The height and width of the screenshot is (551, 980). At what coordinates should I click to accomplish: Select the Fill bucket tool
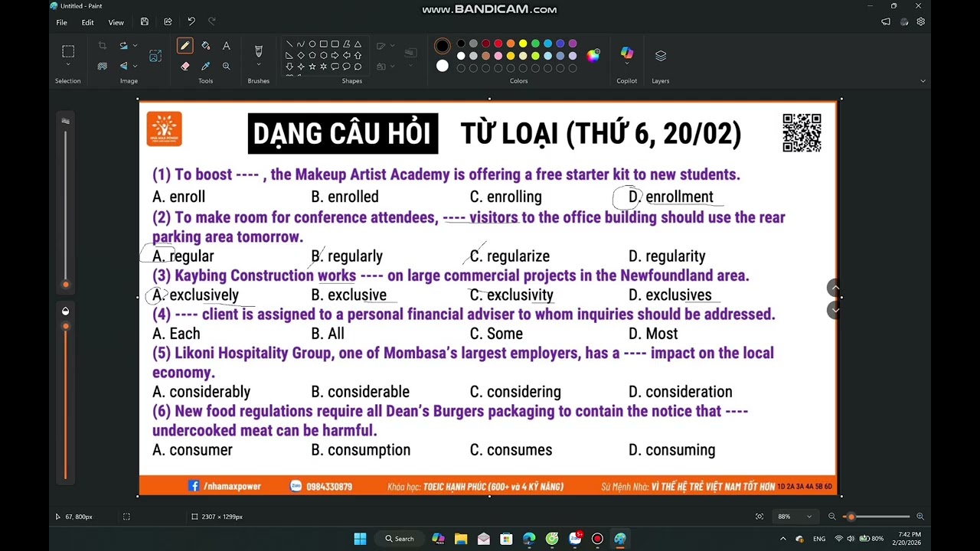[x=205, y=46]
